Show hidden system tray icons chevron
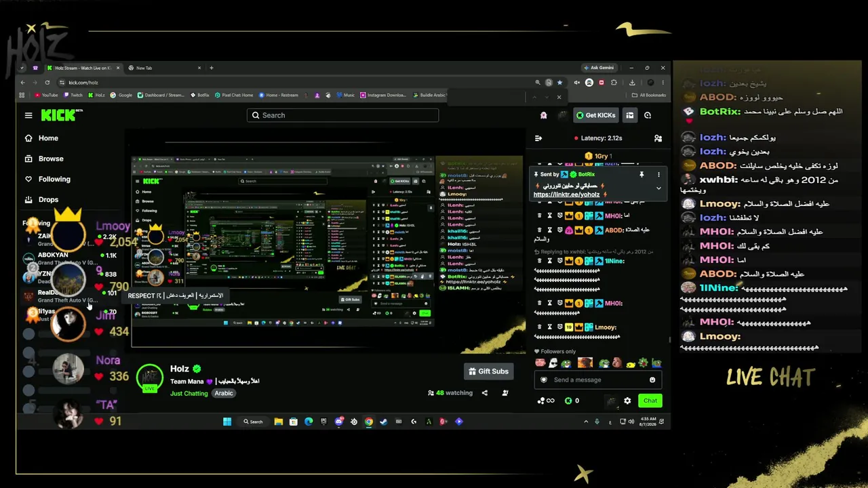This screenshot has height=488, width=868. [586, 422]
